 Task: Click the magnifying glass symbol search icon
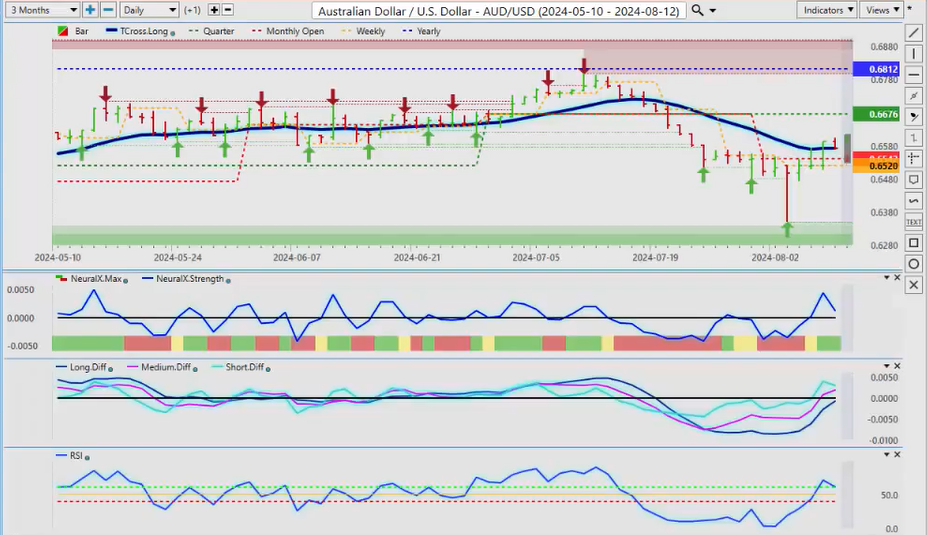click(x=697, y=10)
